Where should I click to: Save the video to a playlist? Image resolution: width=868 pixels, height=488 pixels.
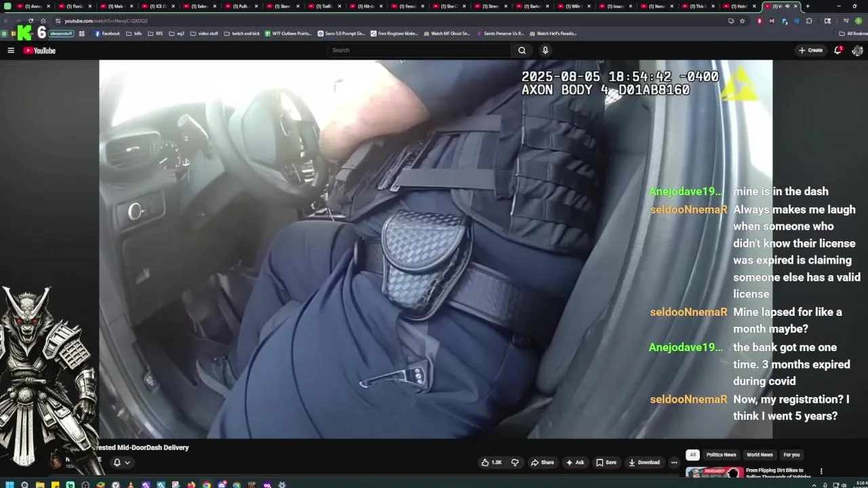[x=606, y=462]
